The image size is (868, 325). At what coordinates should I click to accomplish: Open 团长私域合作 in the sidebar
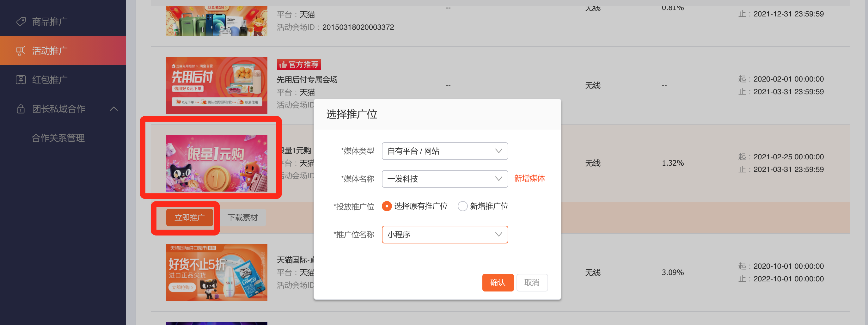[x=63, y=109]
